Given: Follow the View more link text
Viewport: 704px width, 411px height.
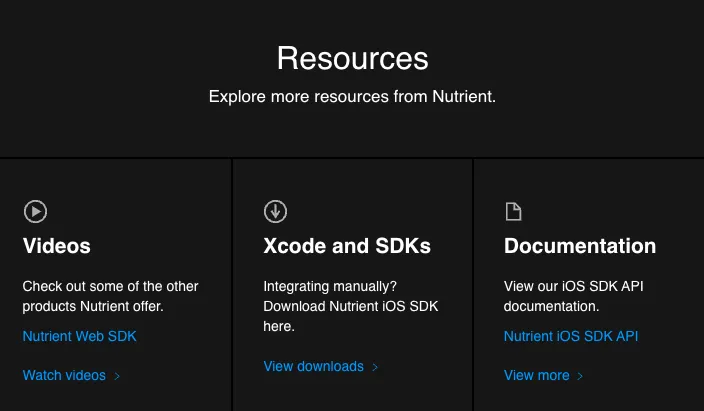Looking at the screenshot, I should (536, 375).
